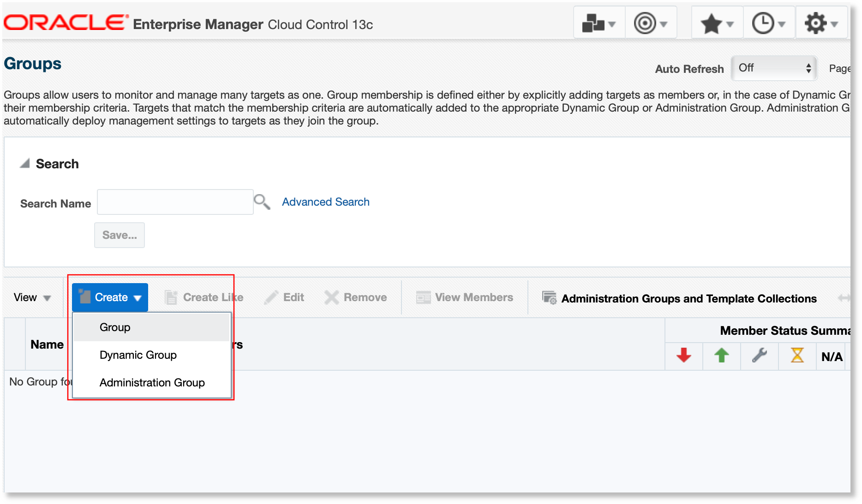
Task: Open the View dropdown menu
Action: tap(32, 297)
